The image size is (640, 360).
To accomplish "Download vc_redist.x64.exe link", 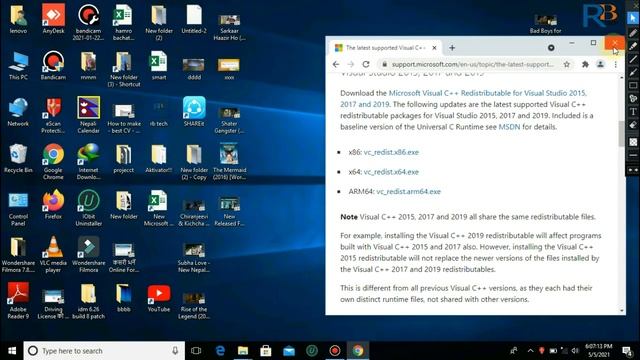I will (x=391, y=172).
